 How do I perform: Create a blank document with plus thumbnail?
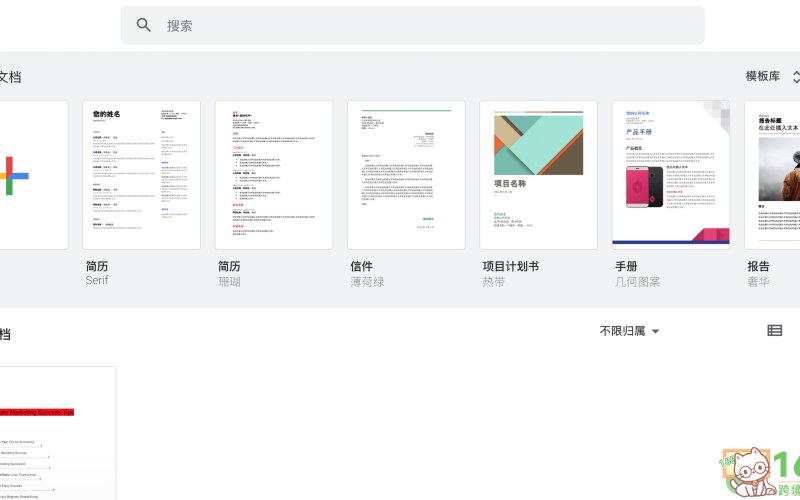(x=34, y=175)
